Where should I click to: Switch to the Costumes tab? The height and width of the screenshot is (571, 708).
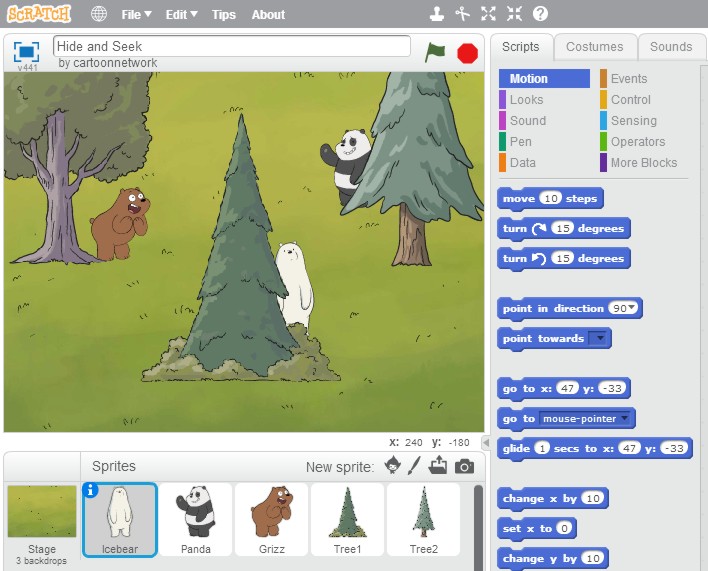595,46
